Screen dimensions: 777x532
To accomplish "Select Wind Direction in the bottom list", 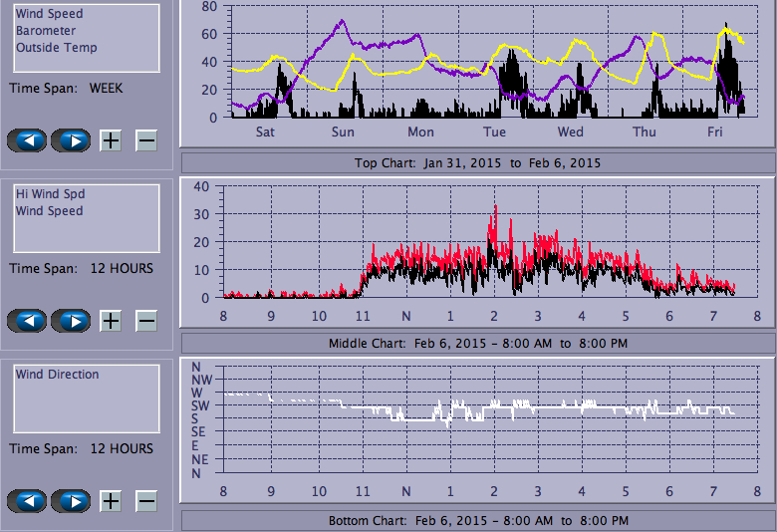I will (57, 375).
